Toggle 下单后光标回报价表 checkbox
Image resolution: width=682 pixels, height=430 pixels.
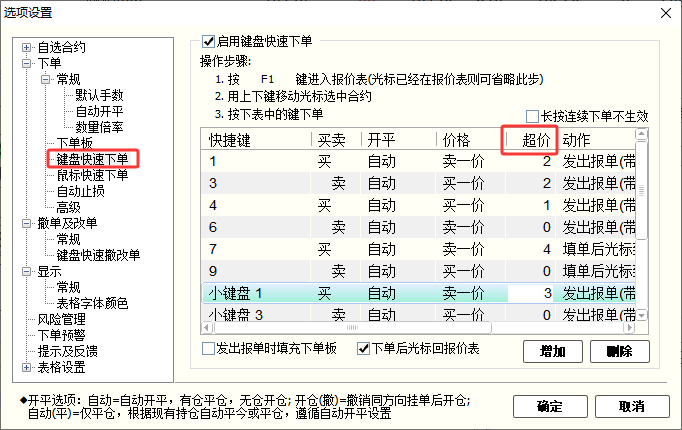tap(363, 349)
